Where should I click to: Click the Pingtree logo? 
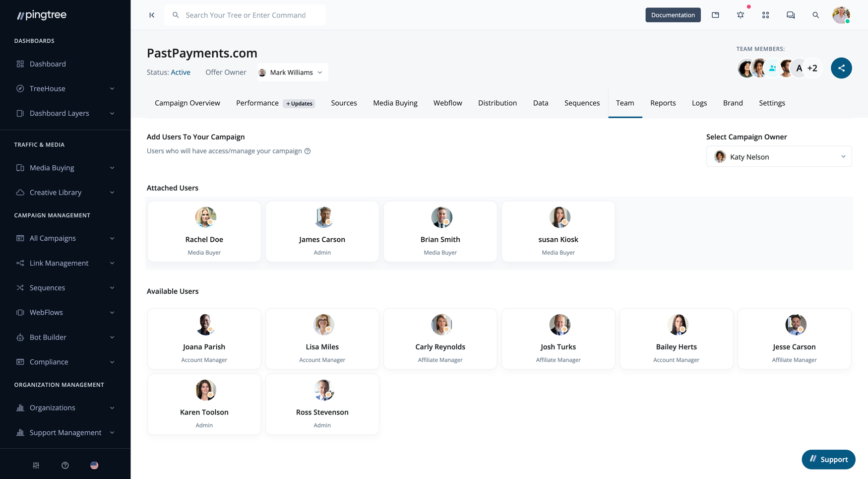(x=42, y=15)
